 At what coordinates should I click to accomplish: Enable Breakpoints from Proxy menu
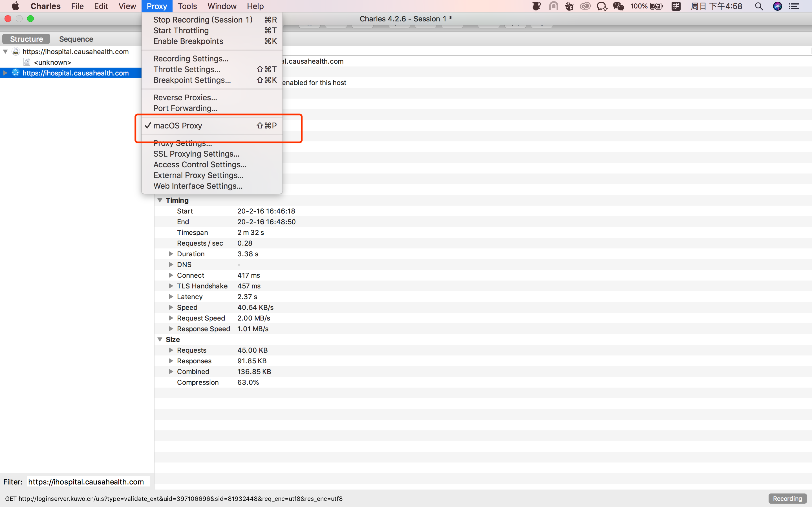pos(188,41)
